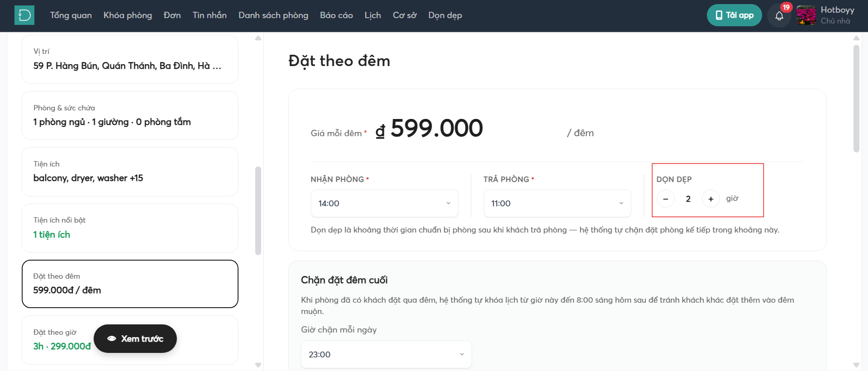Click left panel scroll-up arrow
Screen dimensions: 868x371
[258, 38]
